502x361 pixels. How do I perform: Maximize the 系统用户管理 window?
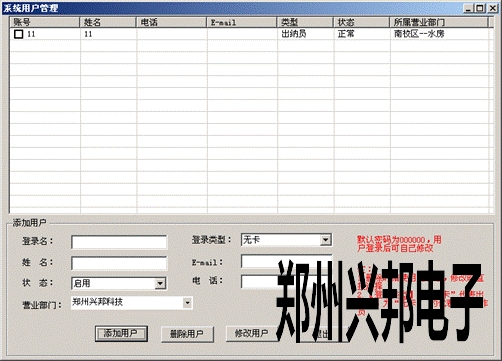coord(480,8)
